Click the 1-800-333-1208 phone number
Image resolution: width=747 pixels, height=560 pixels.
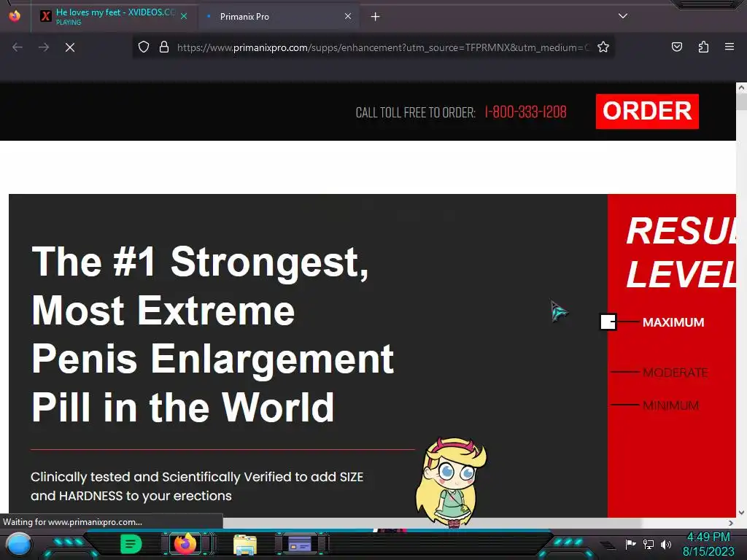[525, 112]
